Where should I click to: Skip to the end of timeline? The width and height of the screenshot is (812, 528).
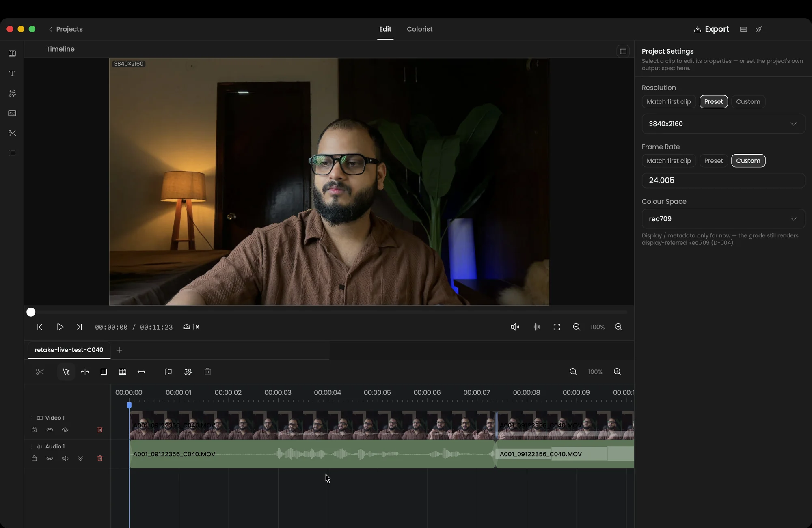(79, 327)
